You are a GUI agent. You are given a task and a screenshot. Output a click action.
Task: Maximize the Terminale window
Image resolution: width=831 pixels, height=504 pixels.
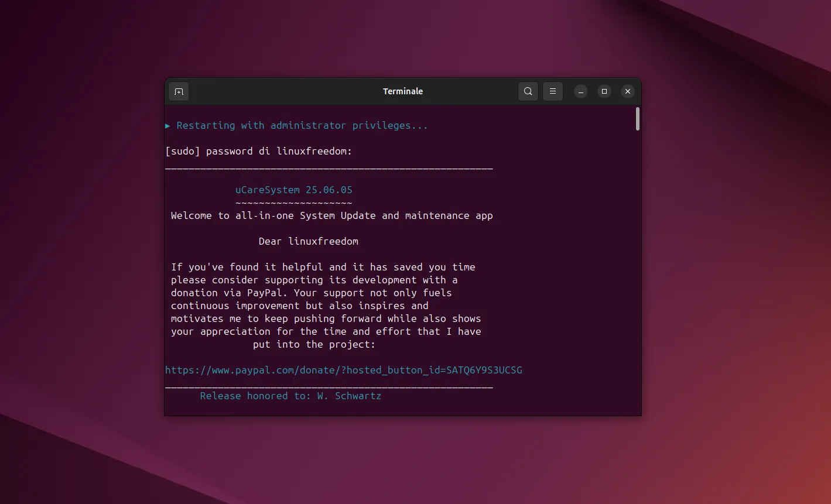coord(604,91)
